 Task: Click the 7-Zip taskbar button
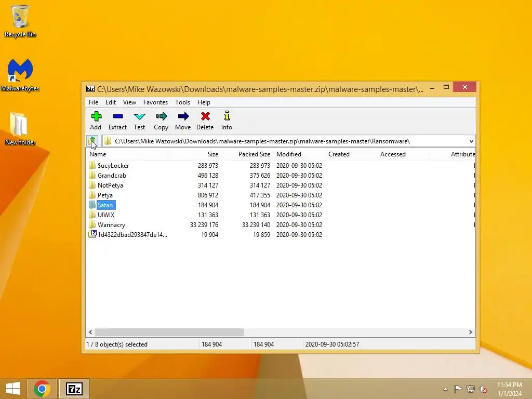[74, 389]
